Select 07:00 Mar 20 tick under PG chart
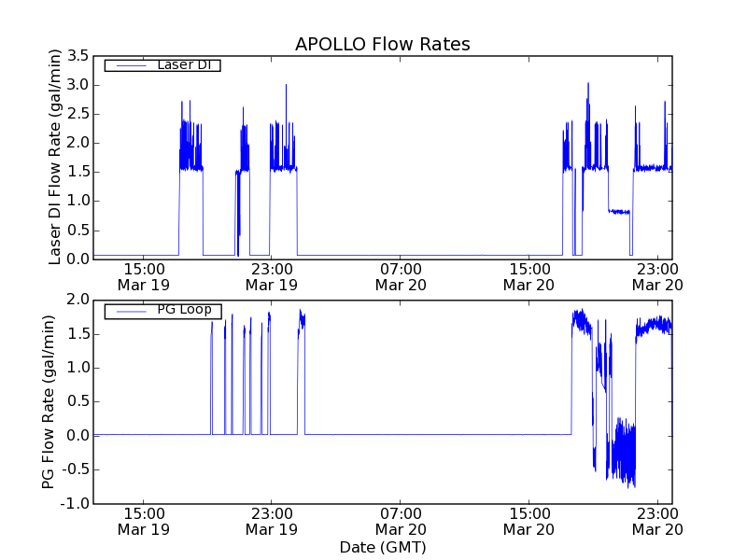Image resolution: width=747 pixels, height=560 pixels. [401, 521]
